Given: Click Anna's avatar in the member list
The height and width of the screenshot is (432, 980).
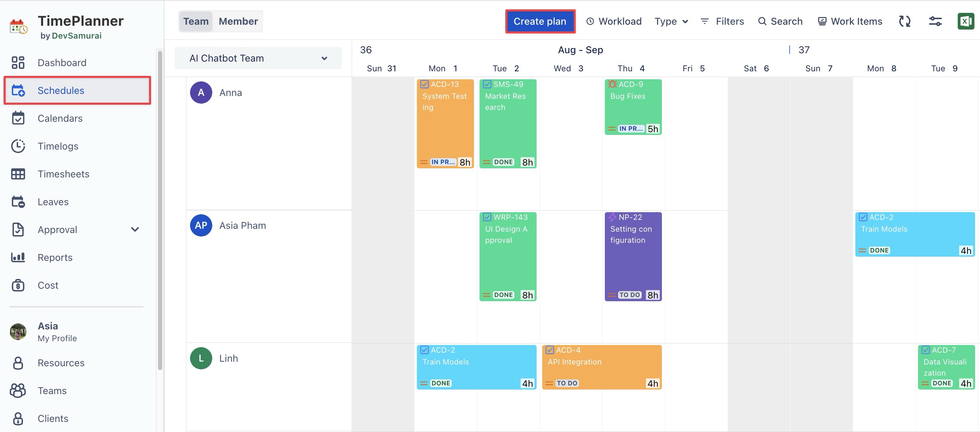Looking at the screenshot, I should pyautogui.click(x=201, y=93).
